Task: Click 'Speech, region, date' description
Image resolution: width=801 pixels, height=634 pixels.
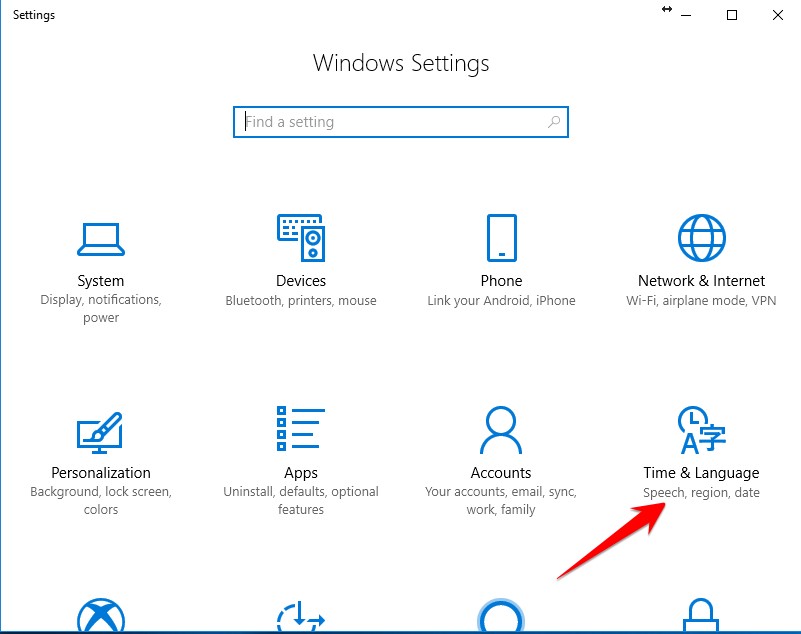Action: point(701,492)
